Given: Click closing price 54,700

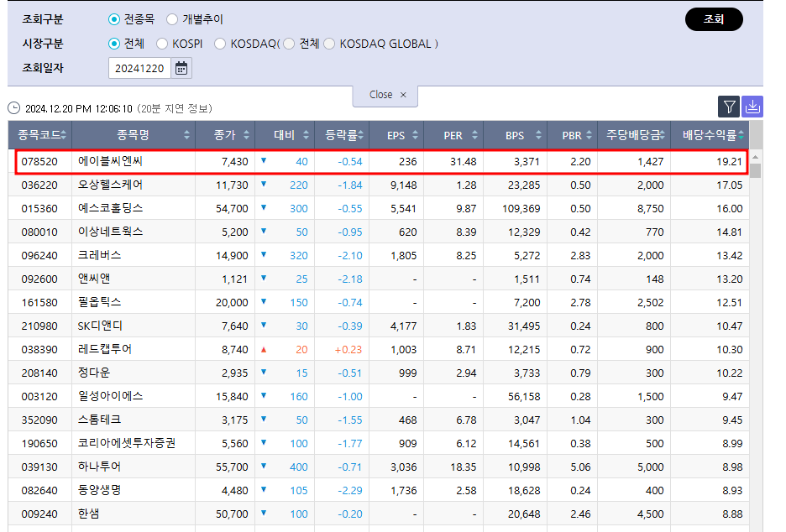Looking at the screenshot, I should 232,209.
